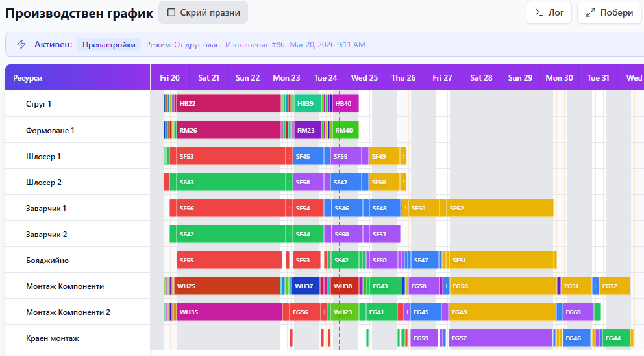Open the HB22 task bar on Струг 1
This screenshot has width=644, height=356.
coord(227,104)
